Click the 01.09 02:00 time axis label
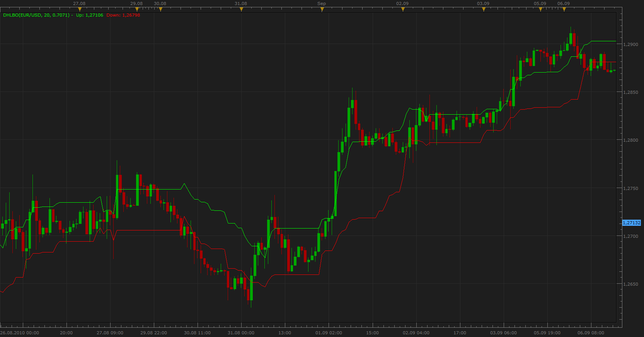Screen dimensions: 644x337 pyautogui.click(x=329, y=333)
